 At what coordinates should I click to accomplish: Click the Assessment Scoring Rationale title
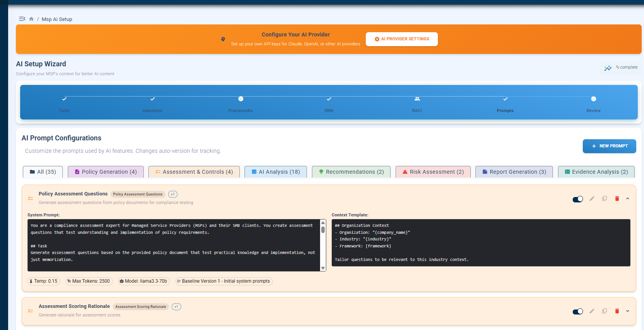pyautogui.click(x=74, y=306)
